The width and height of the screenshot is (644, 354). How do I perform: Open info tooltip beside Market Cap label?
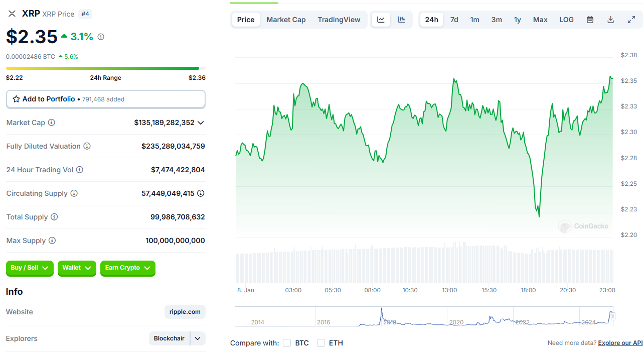(51, 123)
